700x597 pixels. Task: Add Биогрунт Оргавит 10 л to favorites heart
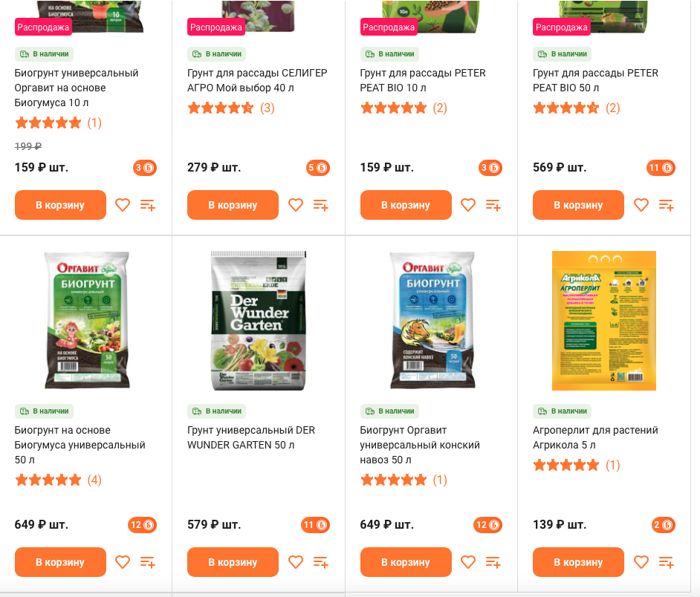pyautogui.click(x=123, y=205)
